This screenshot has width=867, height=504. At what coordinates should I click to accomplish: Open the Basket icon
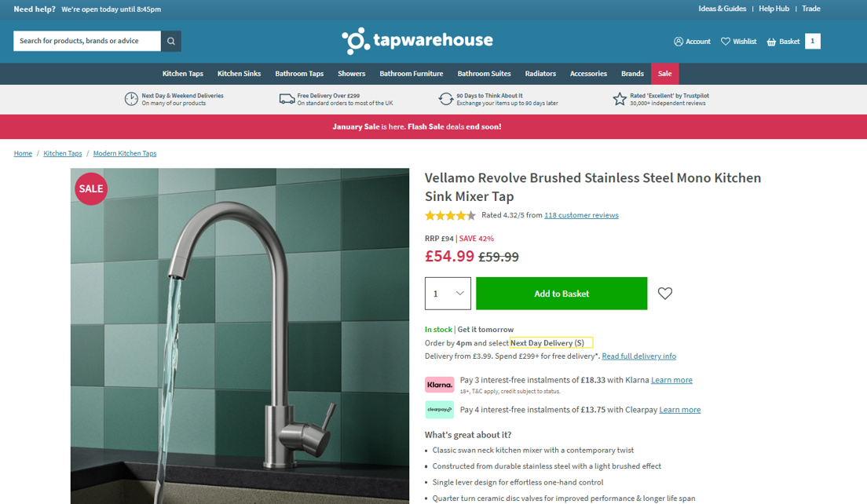coord(771,42)
